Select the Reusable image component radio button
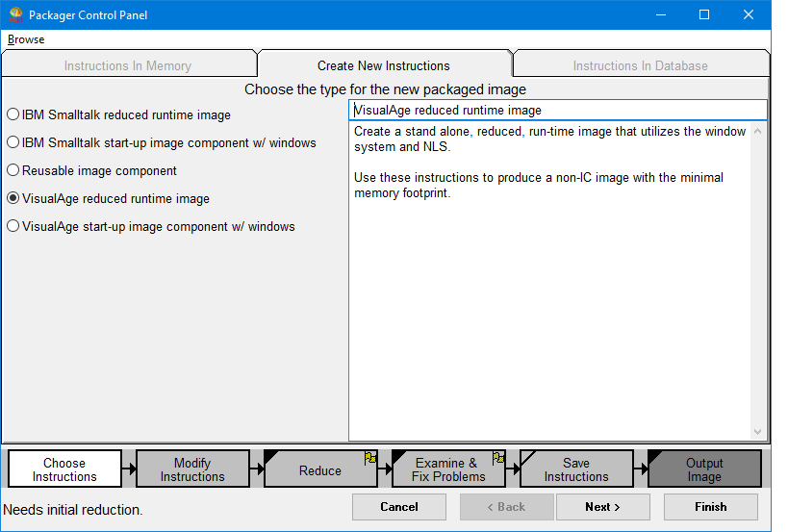This screenshot has height=532, width=788. point(13,170)
